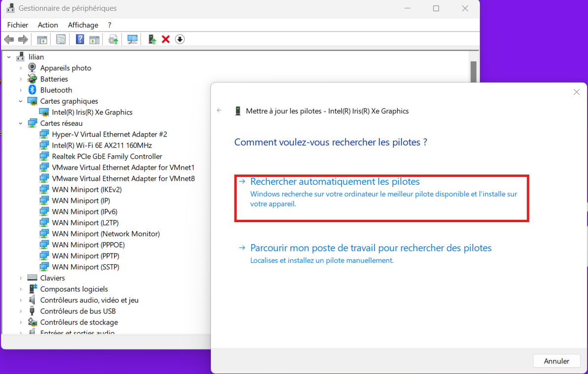588x374 pixels.
Task: Select WAN Miniport (PPPOE)
Action: [88, 245]
